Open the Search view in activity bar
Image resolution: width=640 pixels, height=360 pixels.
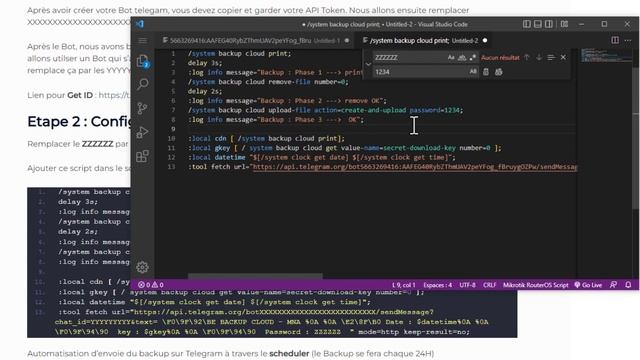[142, 84]
